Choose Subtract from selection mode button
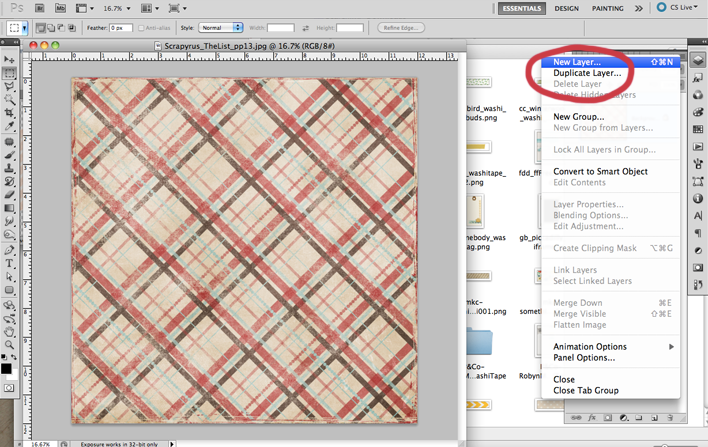Screen dimensions: 708x447 coord(61,28)
